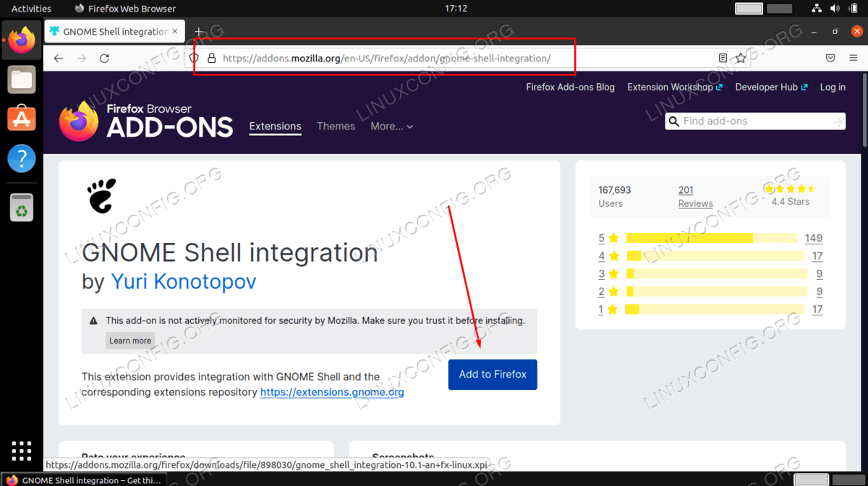Open author Yuri Konotopov's profile
868x486 pixels.
click(183, 281)
